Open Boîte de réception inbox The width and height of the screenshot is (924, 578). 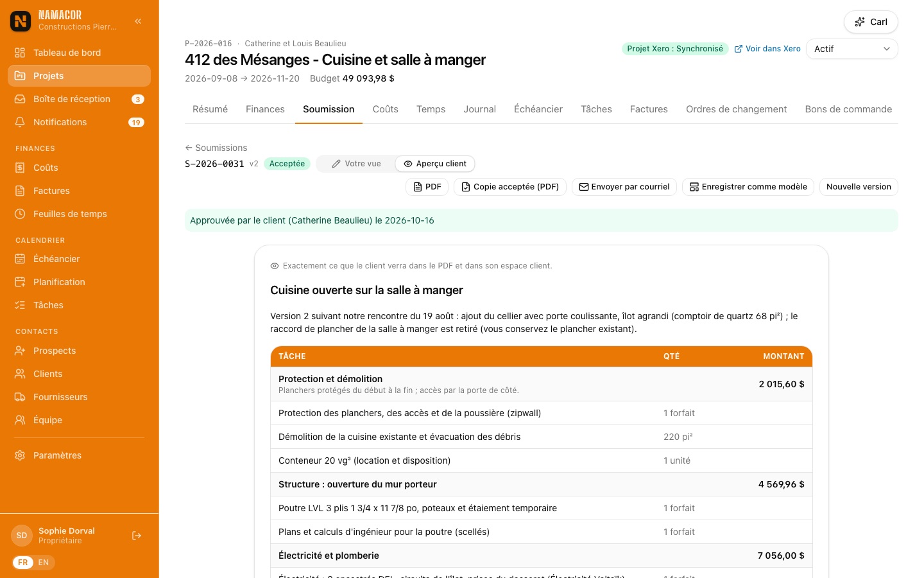click(x=79, y=99)
